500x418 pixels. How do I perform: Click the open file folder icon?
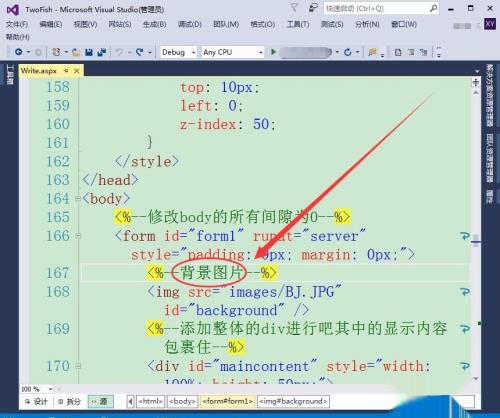point(76,52)
